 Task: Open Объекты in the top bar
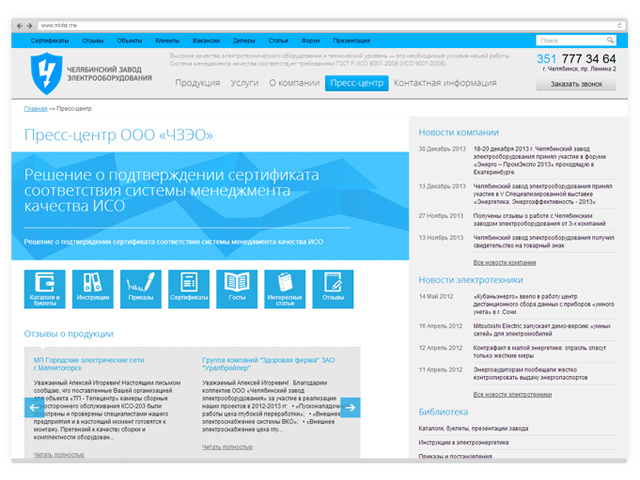[129, 40]
